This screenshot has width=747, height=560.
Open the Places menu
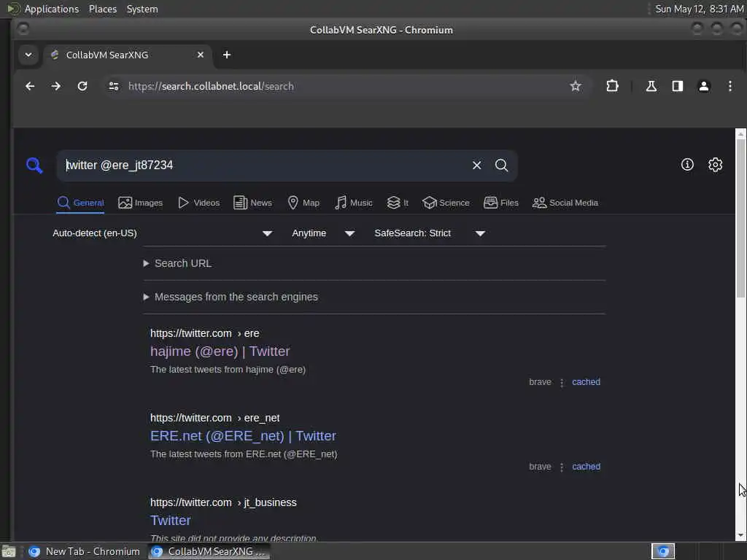[x=103, y=9]
